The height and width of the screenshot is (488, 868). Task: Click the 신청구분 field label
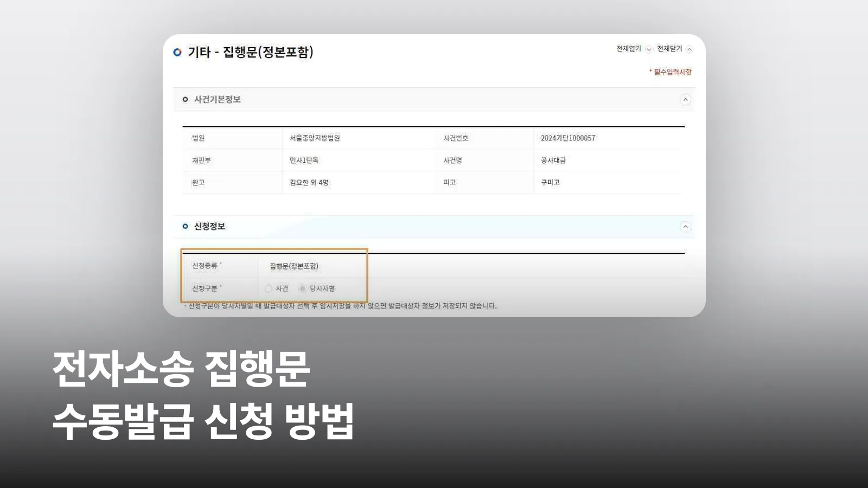205,288
